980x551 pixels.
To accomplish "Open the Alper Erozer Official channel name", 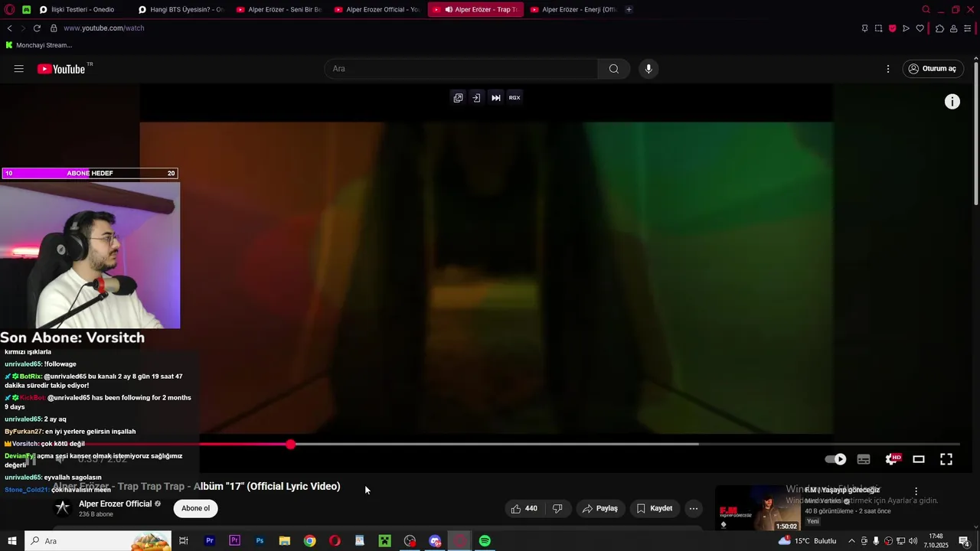I will 116,504.
